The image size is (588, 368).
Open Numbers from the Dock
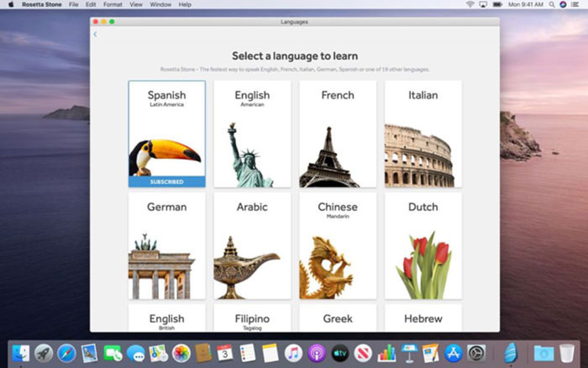click(386, 353)
